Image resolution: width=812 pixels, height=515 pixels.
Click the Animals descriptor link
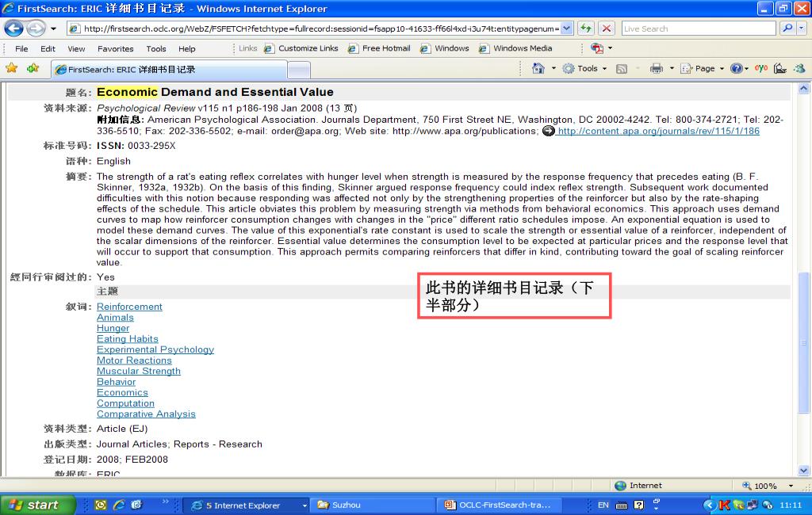click(x=115, y=317)
